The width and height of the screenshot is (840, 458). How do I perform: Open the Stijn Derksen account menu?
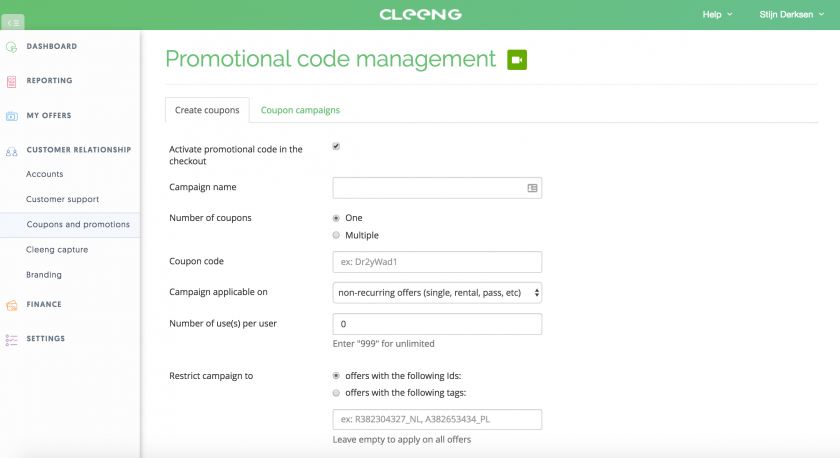[791, 14]
